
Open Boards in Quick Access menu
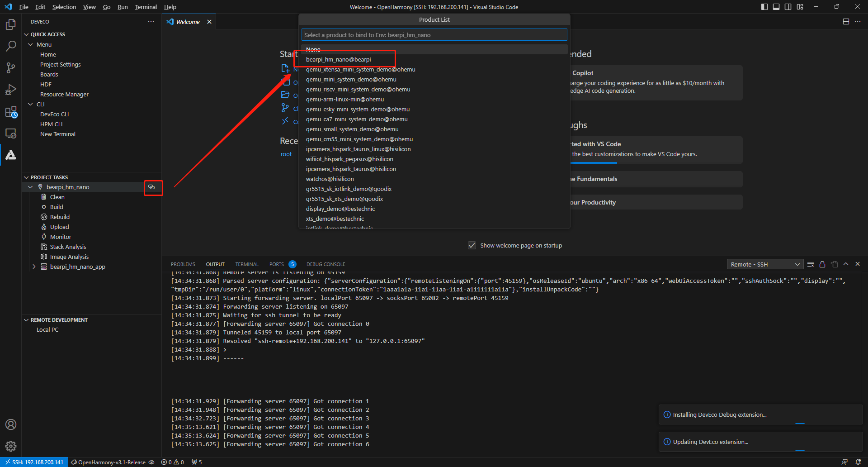49,74
